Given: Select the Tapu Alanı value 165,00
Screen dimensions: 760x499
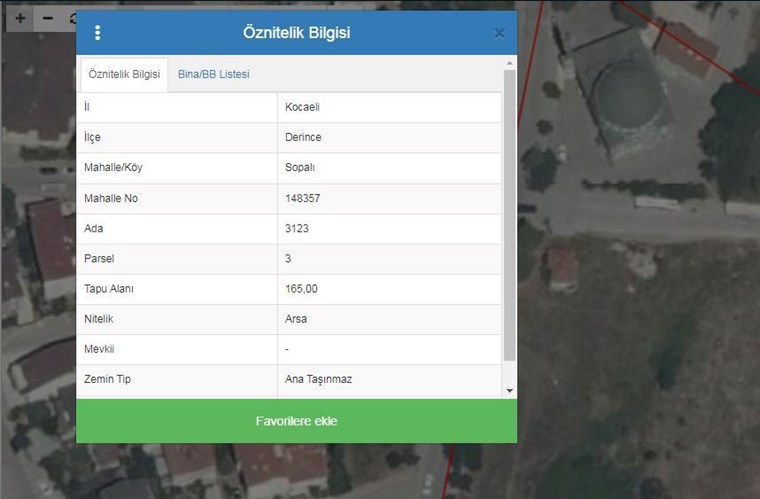Looking at the screenshot, I should coord(389,289).
